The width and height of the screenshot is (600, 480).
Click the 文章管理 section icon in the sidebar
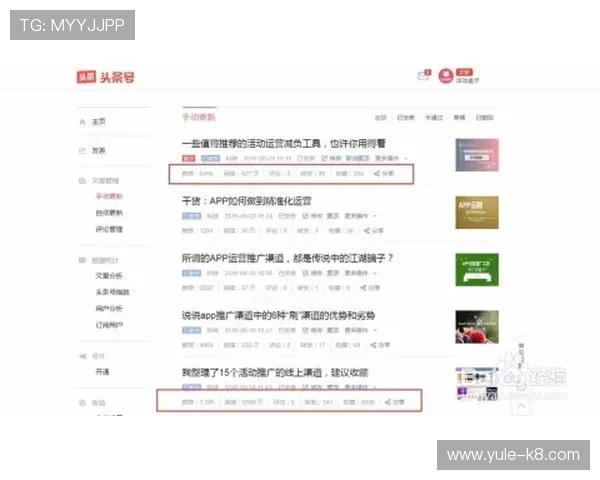point(82,180)
